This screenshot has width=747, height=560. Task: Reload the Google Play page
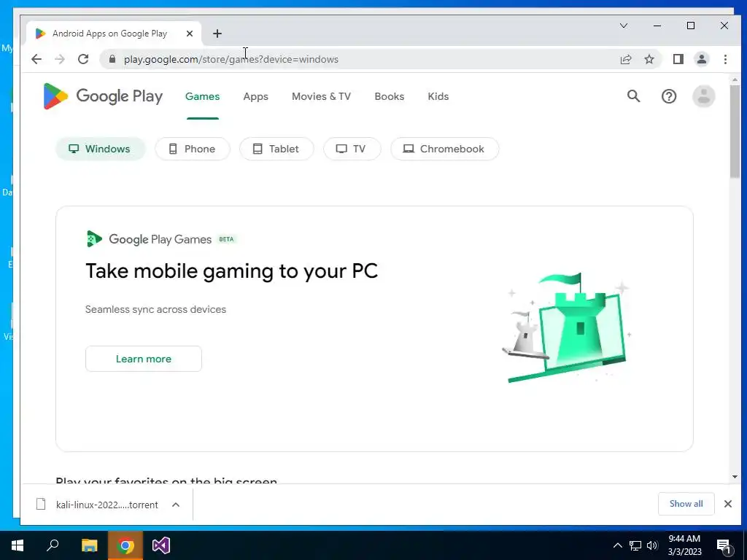click(x=83, y=59)
